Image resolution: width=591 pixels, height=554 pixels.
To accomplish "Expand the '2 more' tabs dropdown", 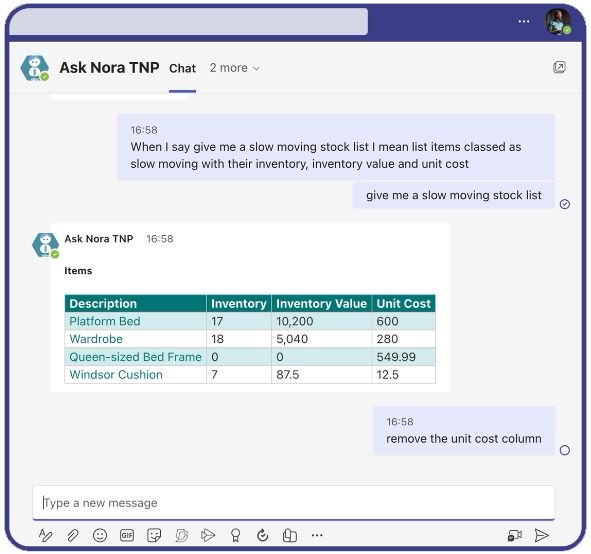I will [235, 68].
